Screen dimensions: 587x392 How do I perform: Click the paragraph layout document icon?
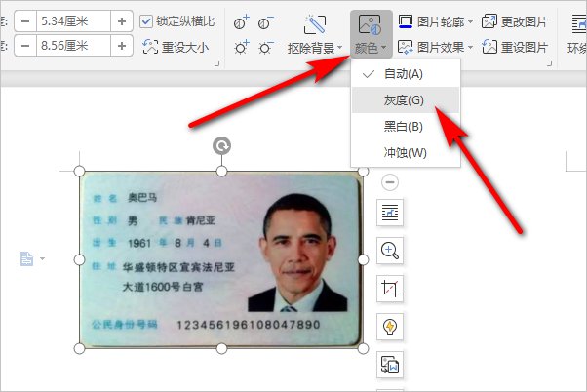point(26,258)
